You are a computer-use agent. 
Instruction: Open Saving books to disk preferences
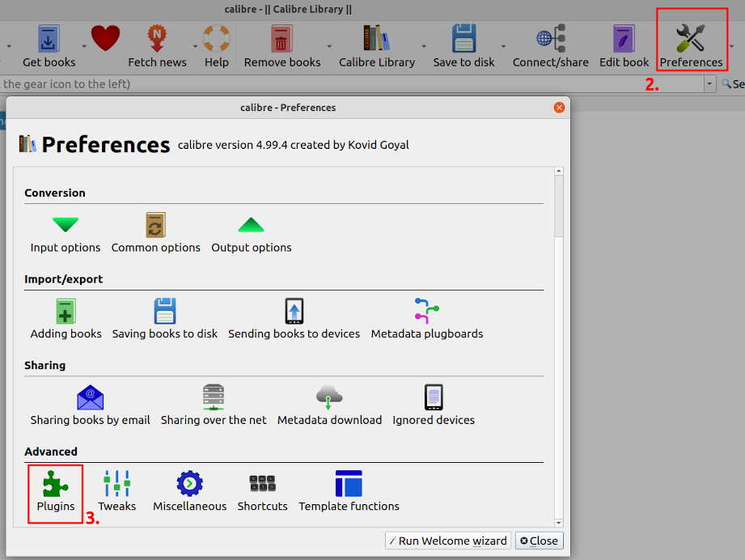click(x=165, y=320)
